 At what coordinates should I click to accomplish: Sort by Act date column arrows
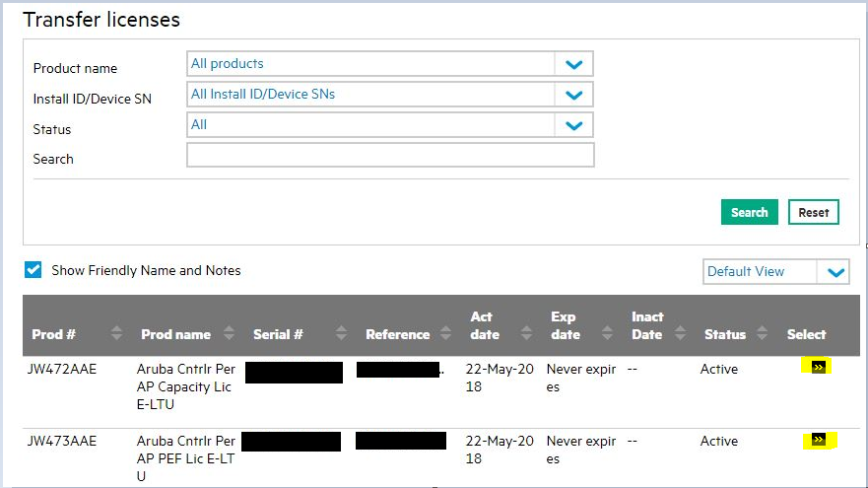coord(526,333)
